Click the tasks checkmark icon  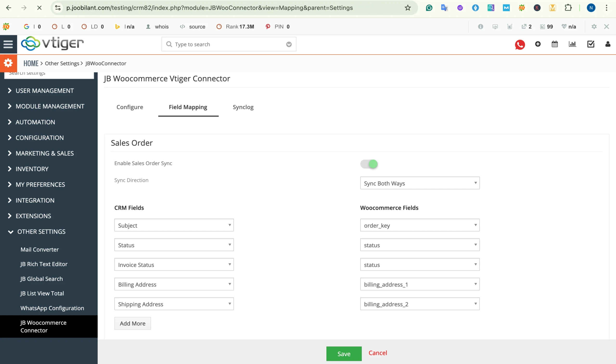pos(590,44)
